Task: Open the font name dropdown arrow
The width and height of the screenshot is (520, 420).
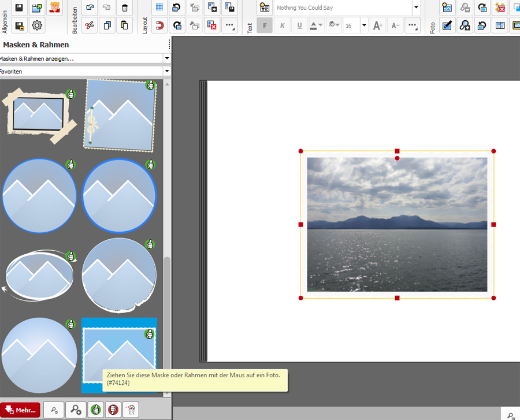Action: (x=416, y=8)
